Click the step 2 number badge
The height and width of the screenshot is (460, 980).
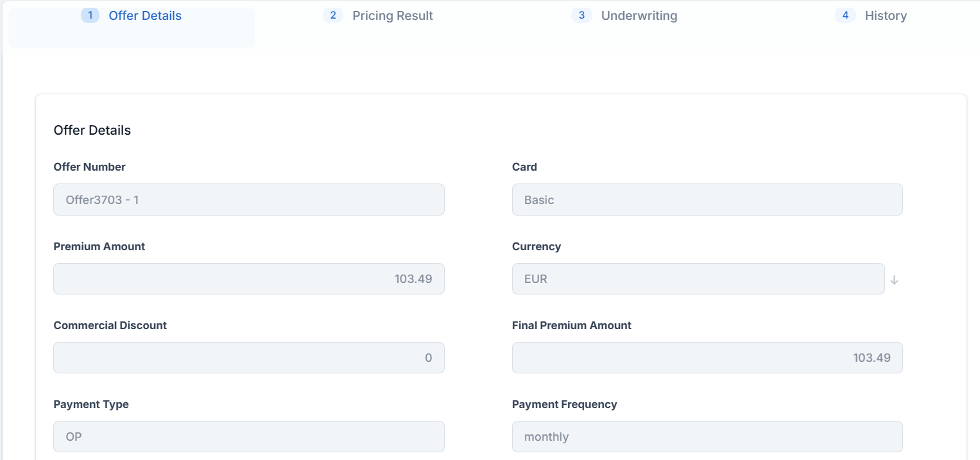tap(332, 15)
